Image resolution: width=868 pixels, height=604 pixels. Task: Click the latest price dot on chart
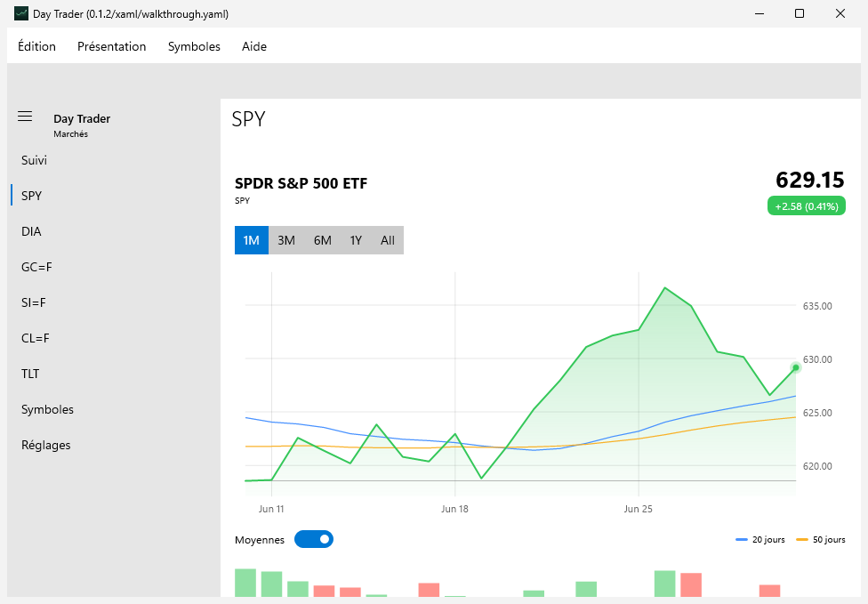point(796,367)
